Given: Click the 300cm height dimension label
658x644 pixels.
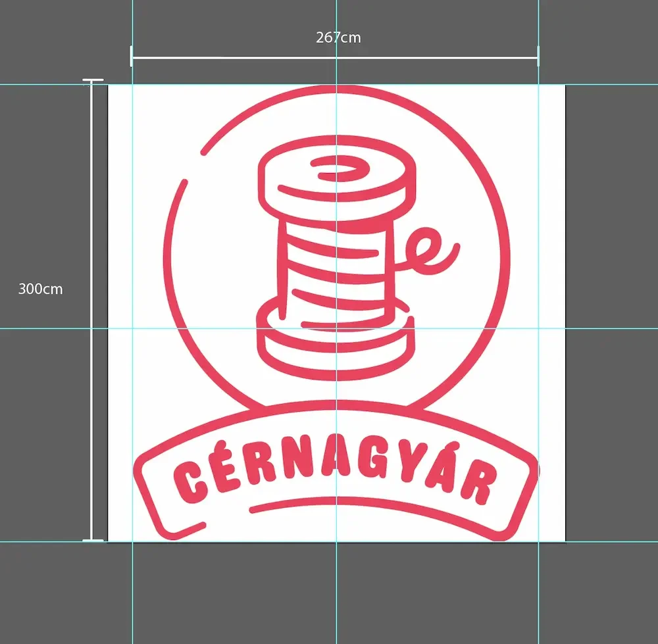Looking at the screenshot, I should click(x=40, y=289).
